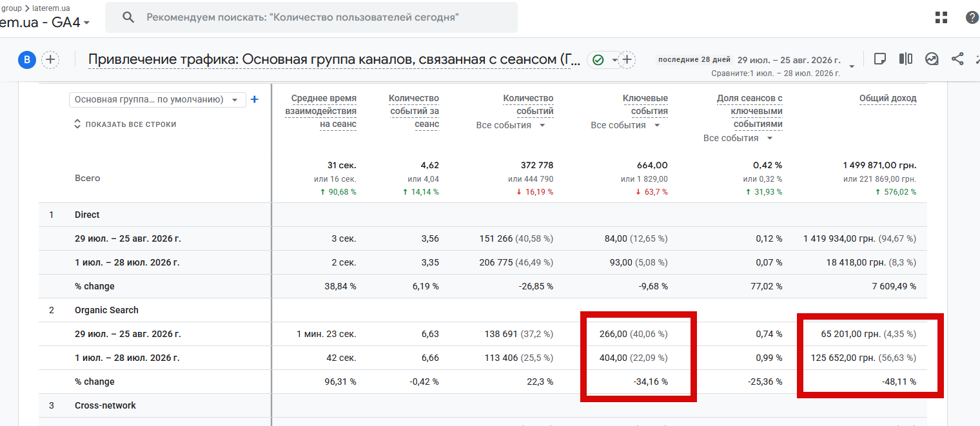Click total event count '372 778'
980x426 pixels.
pyautogui.click(x=536, y=166)
